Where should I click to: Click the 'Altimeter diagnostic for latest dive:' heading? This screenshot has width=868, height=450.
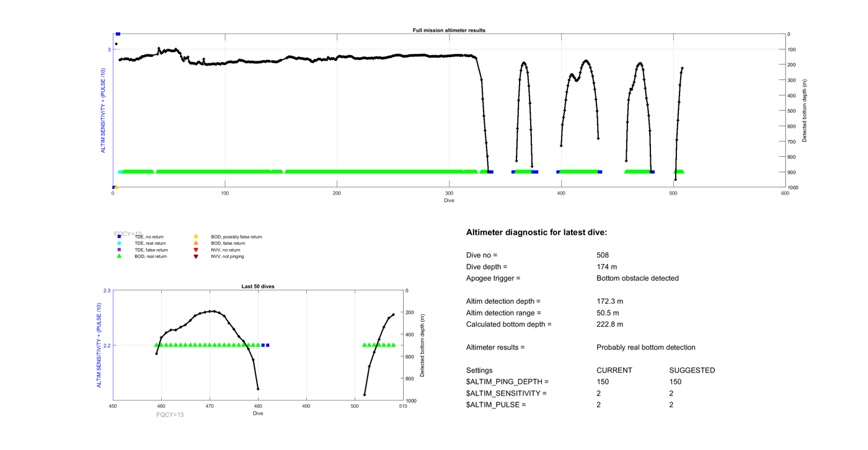click(536, 232)
